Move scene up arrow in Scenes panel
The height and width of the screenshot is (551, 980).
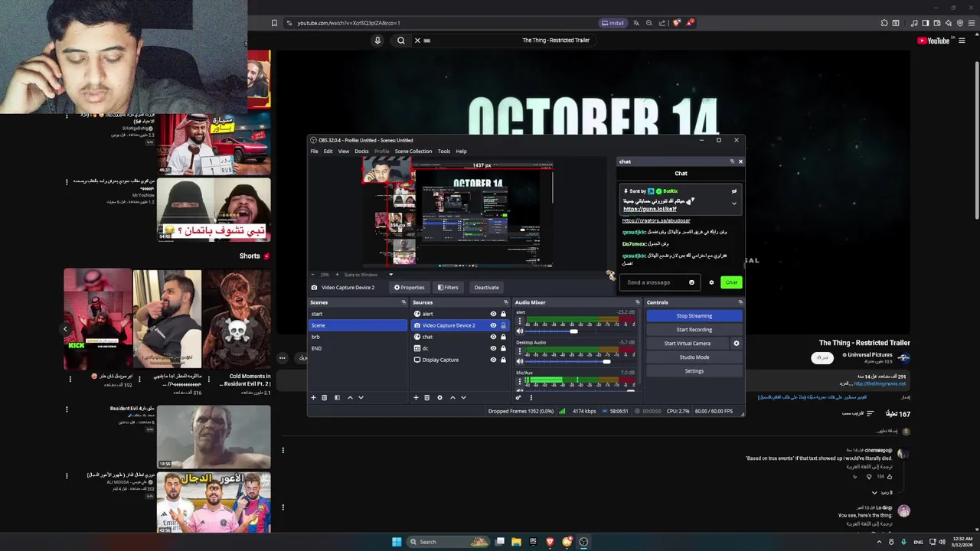coord(350,397)
